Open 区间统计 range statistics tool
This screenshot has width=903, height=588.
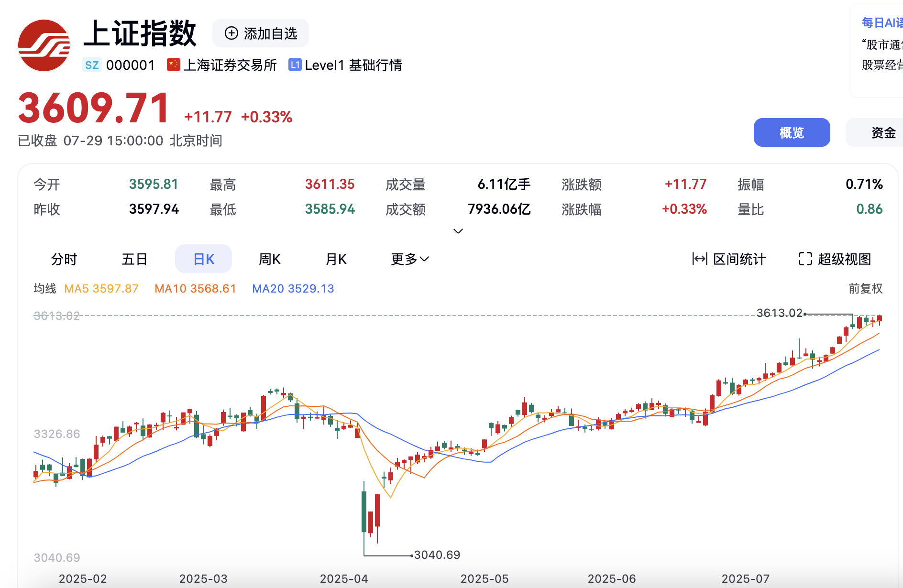pyautogui.click(x=729, y=259)
